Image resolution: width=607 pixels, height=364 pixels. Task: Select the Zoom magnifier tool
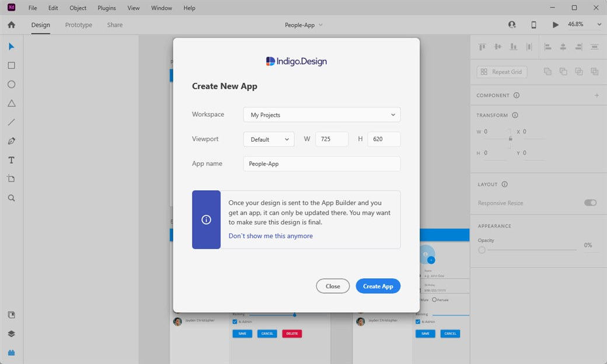pyautogui.click(x=12, y=198)
